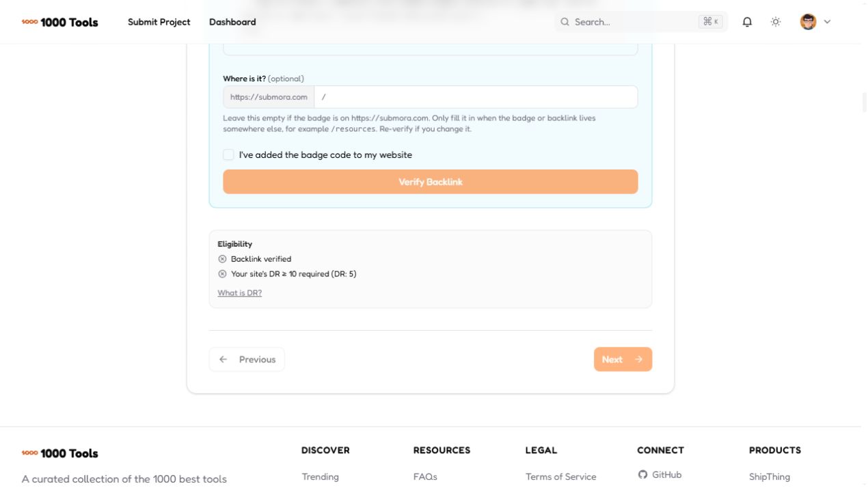Open the notifications bell
The height and width of the screenshot is (488, 868).
click(x=747, y=22)
